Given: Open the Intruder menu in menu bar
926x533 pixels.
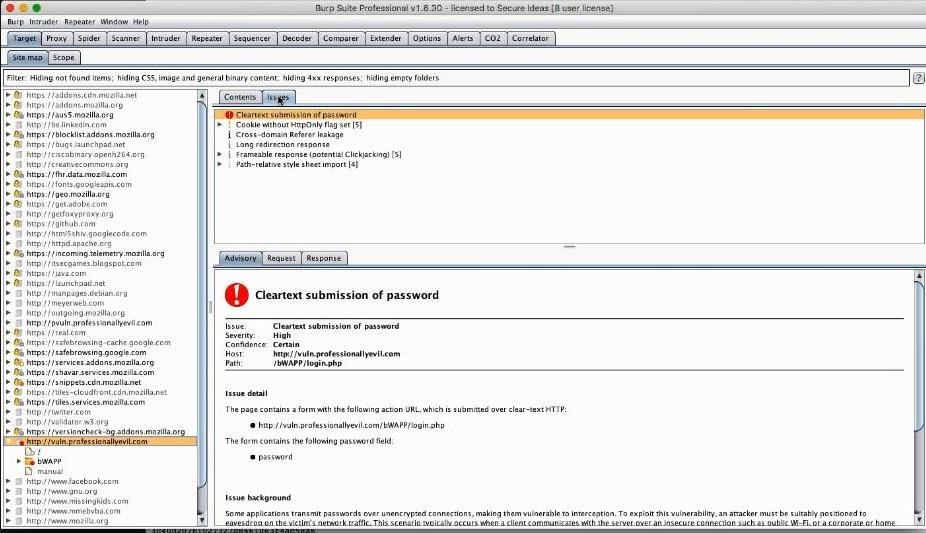Looking at the screenshot, I should tap(44, 22).
